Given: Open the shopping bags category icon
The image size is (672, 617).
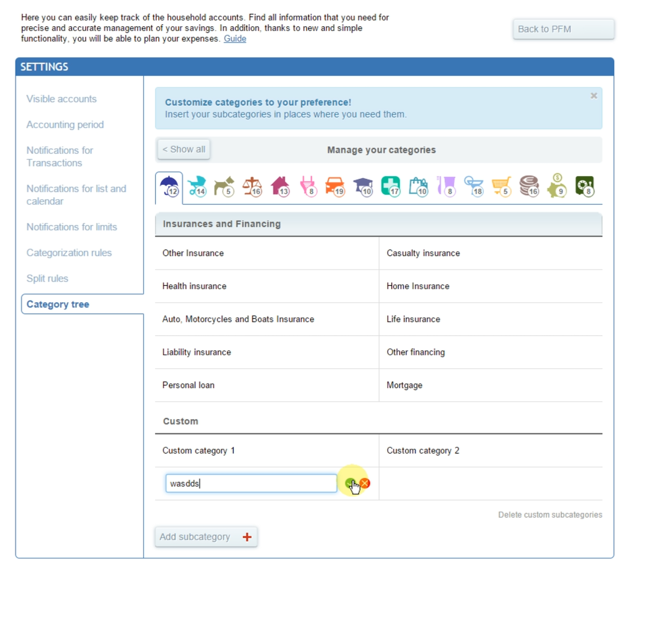Looking at the screenshot, I should [418, 186].
